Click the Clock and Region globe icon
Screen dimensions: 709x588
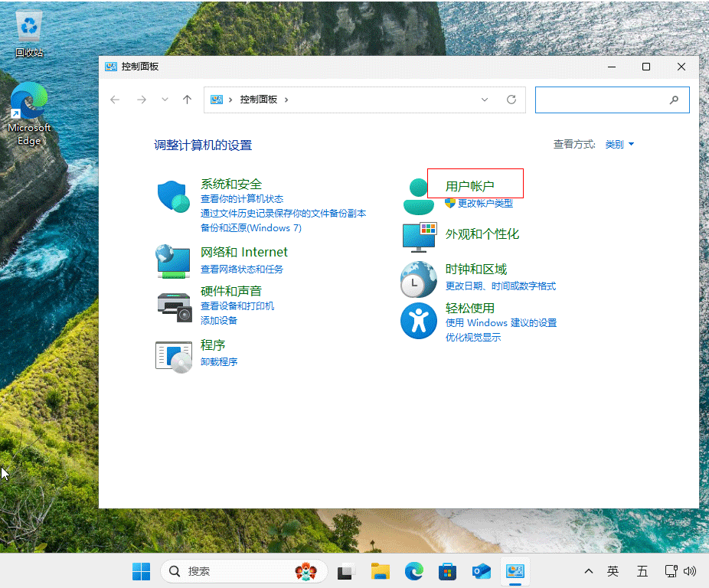418,279
